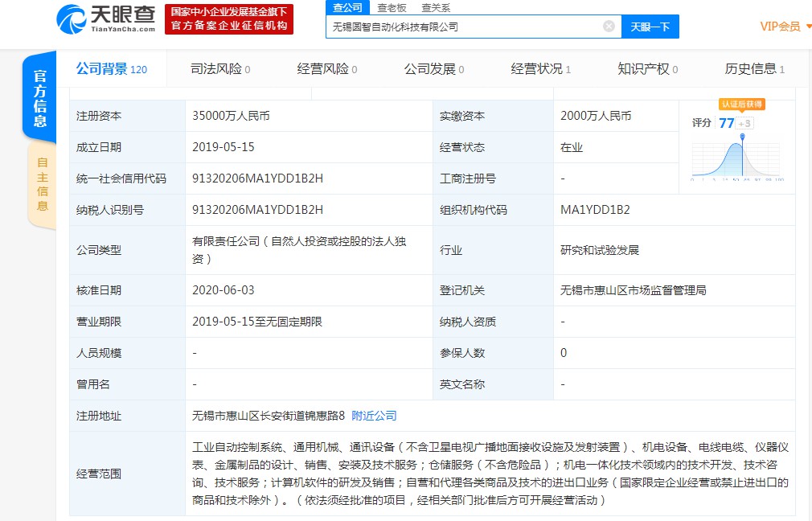Click the 英文名称 label

click(x=462, y=384)
